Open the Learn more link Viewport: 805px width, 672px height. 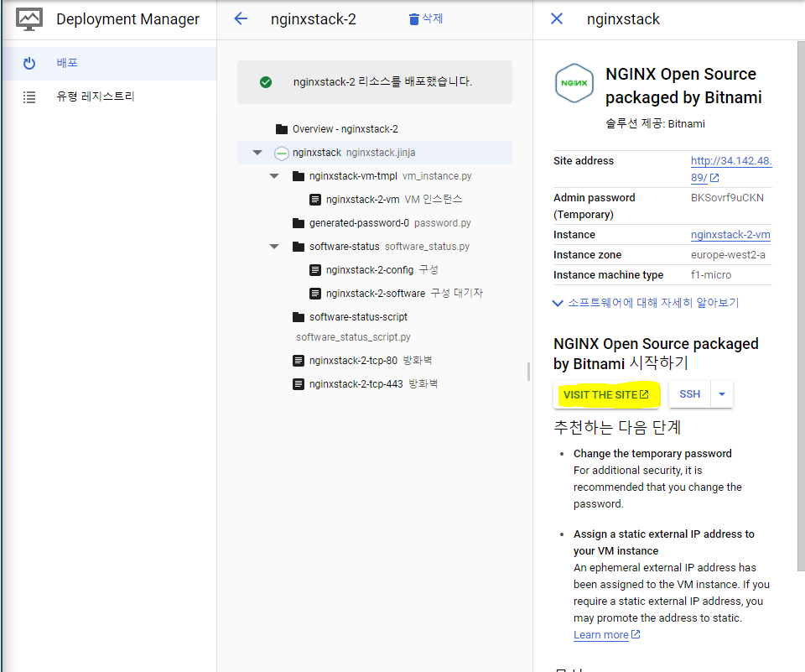pos(600,635)
